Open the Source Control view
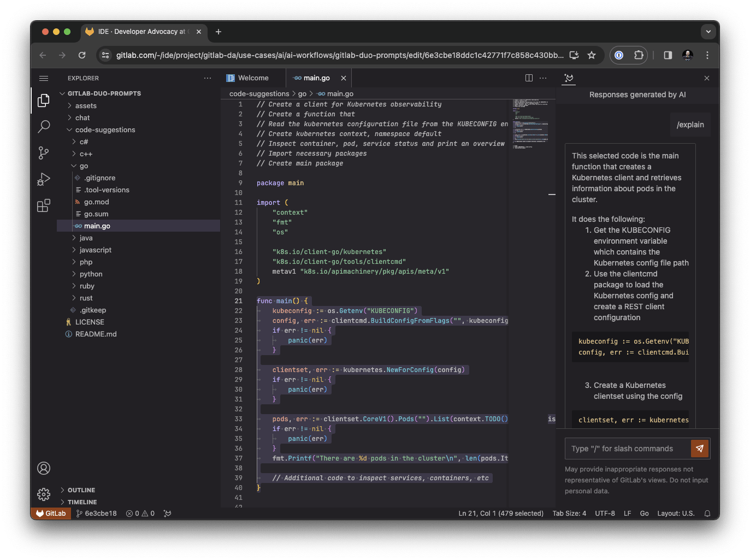 tap(44, 153)
